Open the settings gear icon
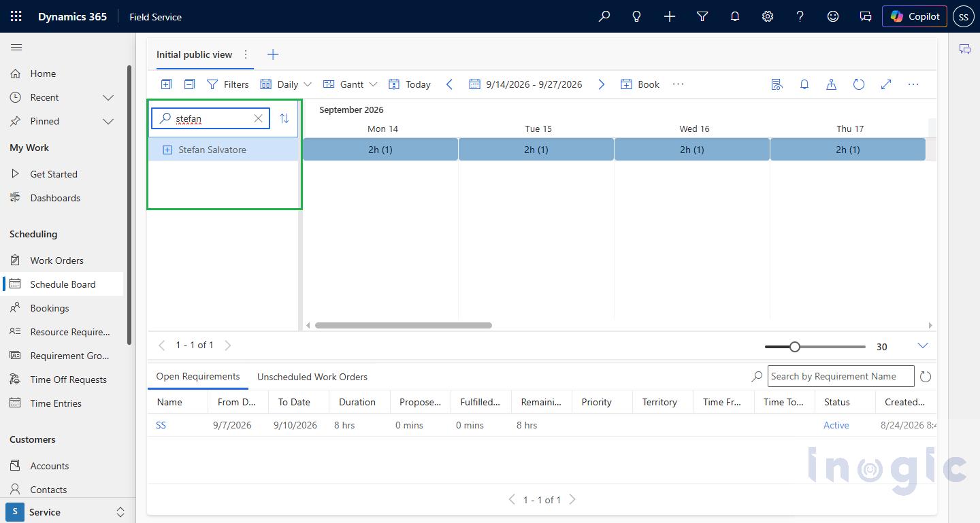The width and height of the screenshot is (980, 523). coord(768,16)
